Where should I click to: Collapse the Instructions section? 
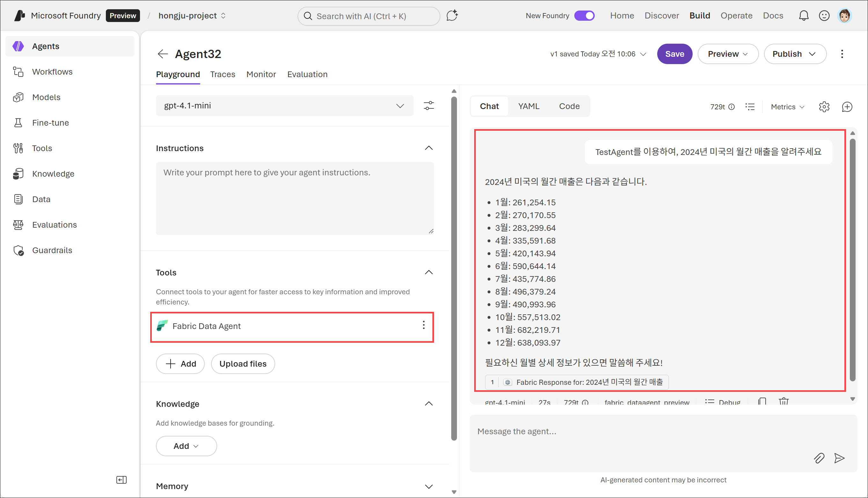point(429,148)
